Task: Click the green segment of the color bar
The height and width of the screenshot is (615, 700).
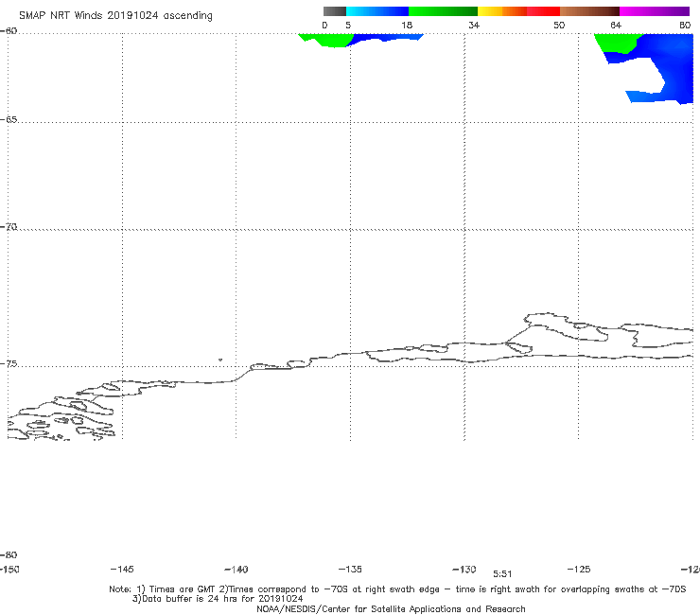Action: (443, 11)
